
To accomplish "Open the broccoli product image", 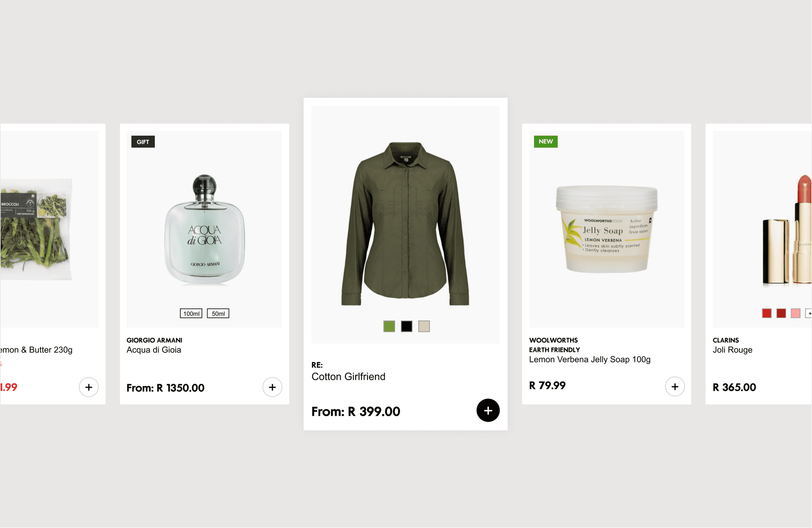I will pyautogui.click(x=36, y=229).
